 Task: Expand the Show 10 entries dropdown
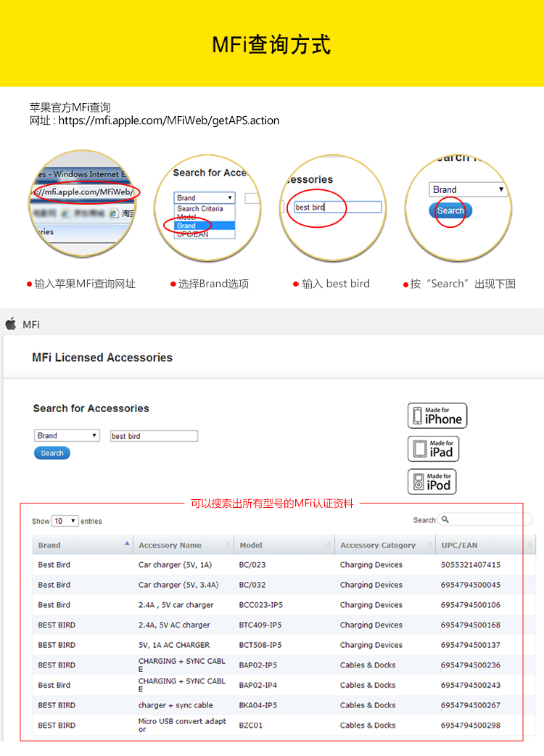click(x=65, y=521)
